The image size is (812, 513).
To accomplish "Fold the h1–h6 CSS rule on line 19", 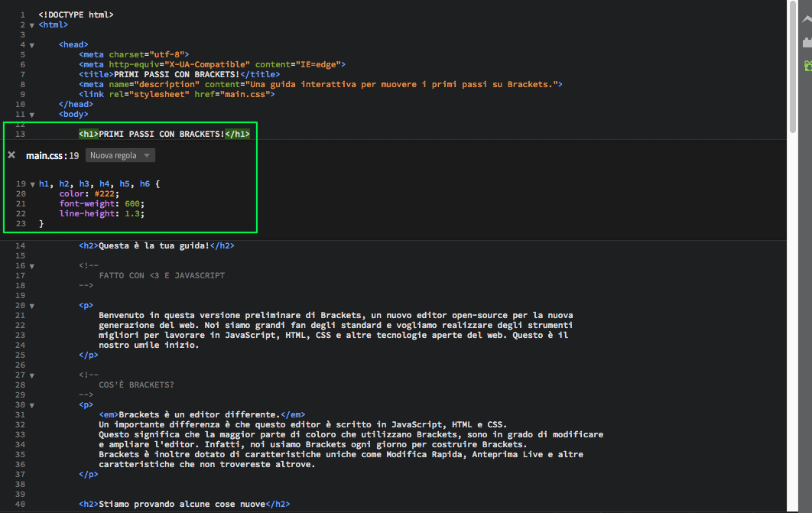I will [x=31, y=184].
